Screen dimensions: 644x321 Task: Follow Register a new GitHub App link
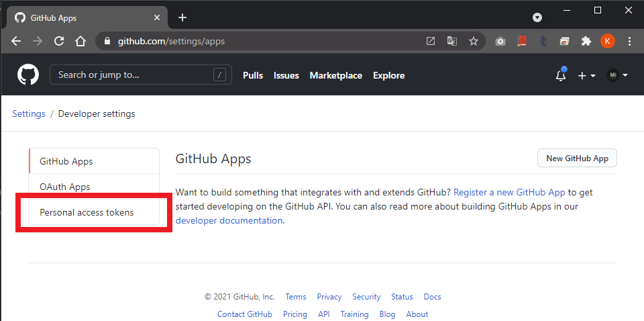[x=509, y=192]
